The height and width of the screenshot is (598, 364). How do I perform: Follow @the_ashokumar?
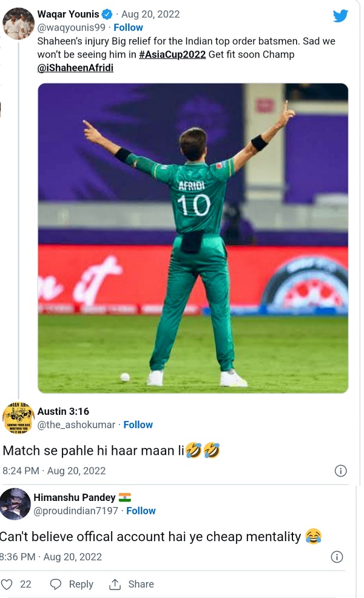point(138,425)
